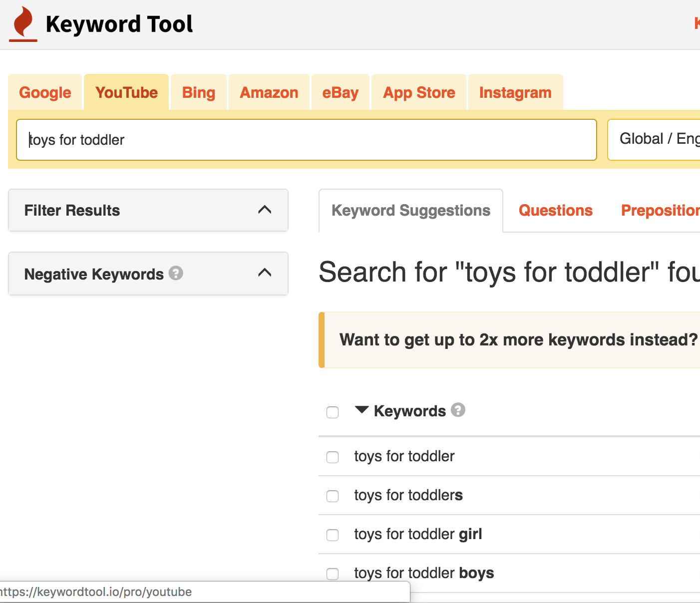This screenshot has width=700, height=603.
Task: Select the Keyword Suggestions results tab
Action: click(411, 211)
